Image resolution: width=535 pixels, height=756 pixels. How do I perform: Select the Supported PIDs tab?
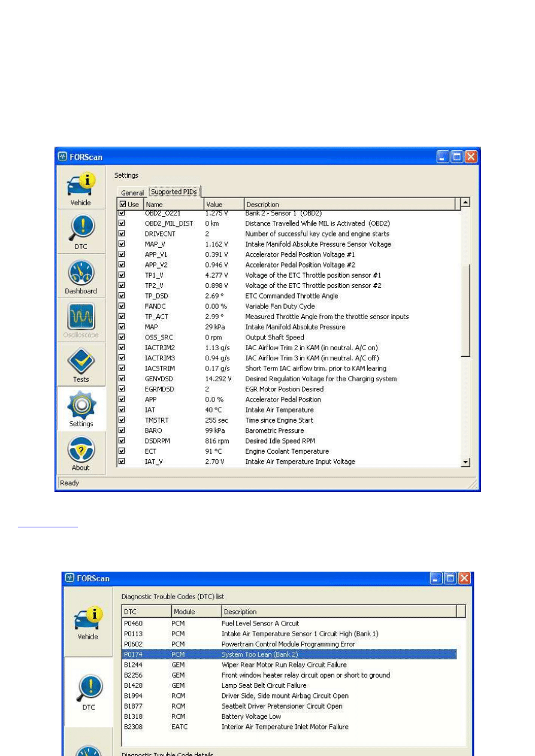(x=174, y=192)
